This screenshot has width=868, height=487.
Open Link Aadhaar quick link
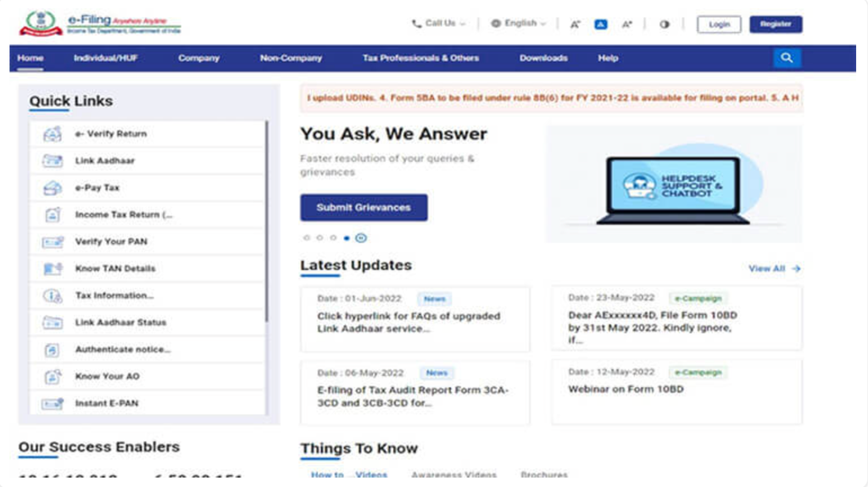pyautogui.click(x=147, y=160)
